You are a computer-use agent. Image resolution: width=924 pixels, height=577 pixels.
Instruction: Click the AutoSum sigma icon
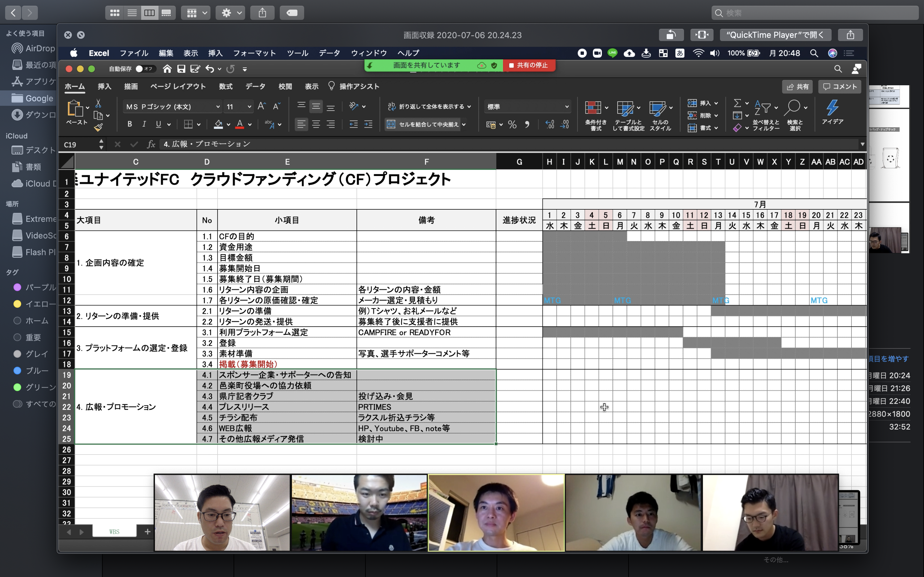[x=737, y=103]
